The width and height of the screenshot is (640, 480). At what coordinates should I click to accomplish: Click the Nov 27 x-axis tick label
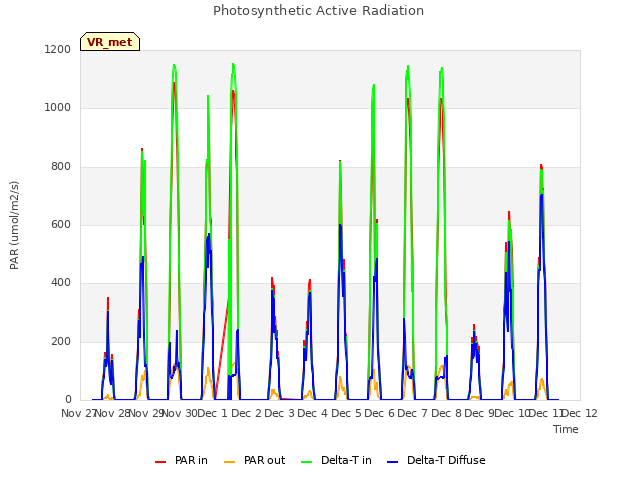pyautogui.click(x=78, y=413)
